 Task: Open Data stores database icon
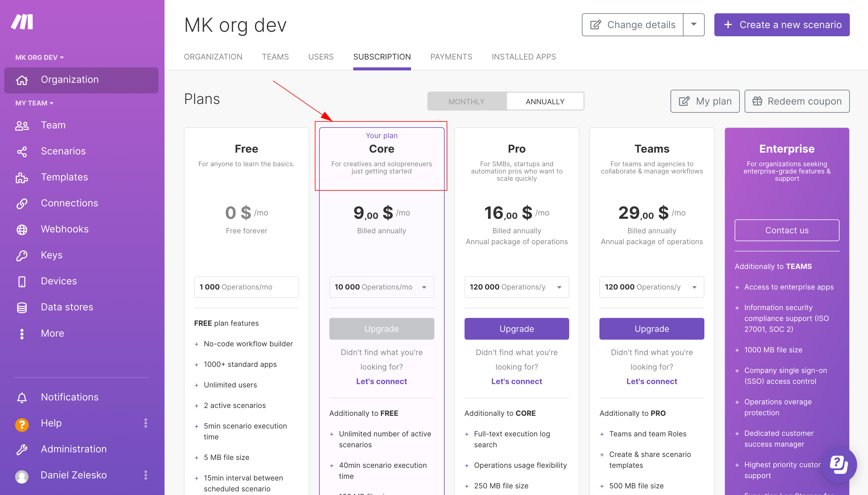coord(22,307)
